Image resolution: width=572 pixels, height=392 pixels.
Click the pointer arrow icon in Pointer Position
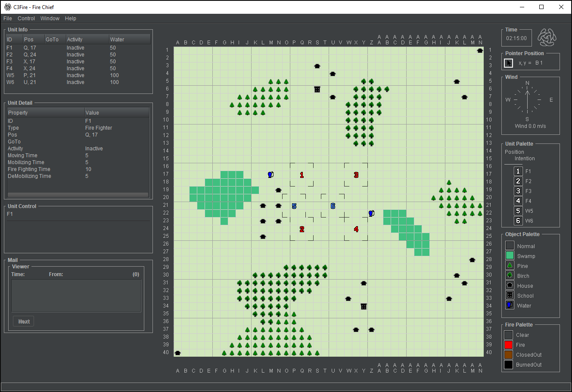click(509, 63)
